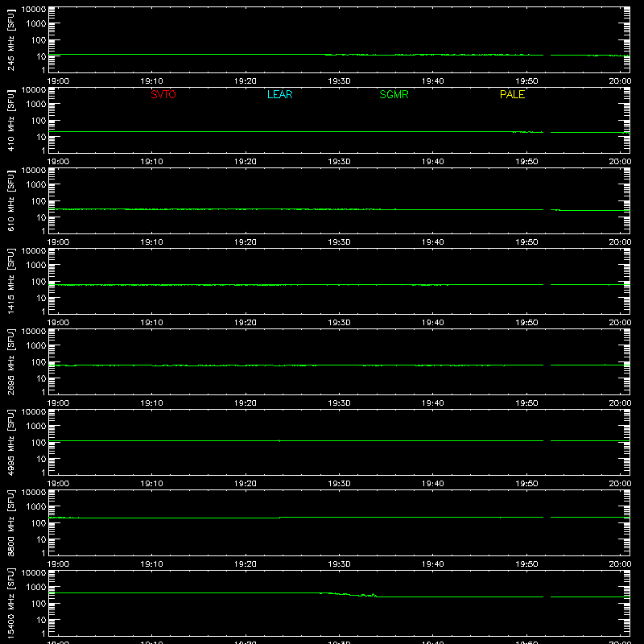Select the 2695 MHz [SFU] axis title

click(10, 361)
